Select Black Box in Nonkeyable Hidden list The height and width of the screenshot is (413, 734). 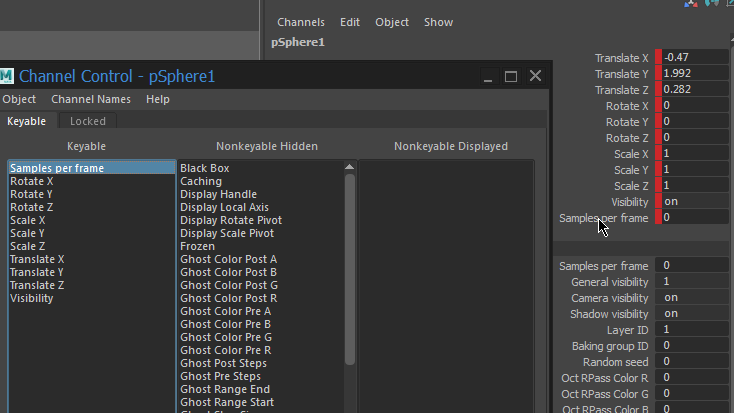(205, 168)
